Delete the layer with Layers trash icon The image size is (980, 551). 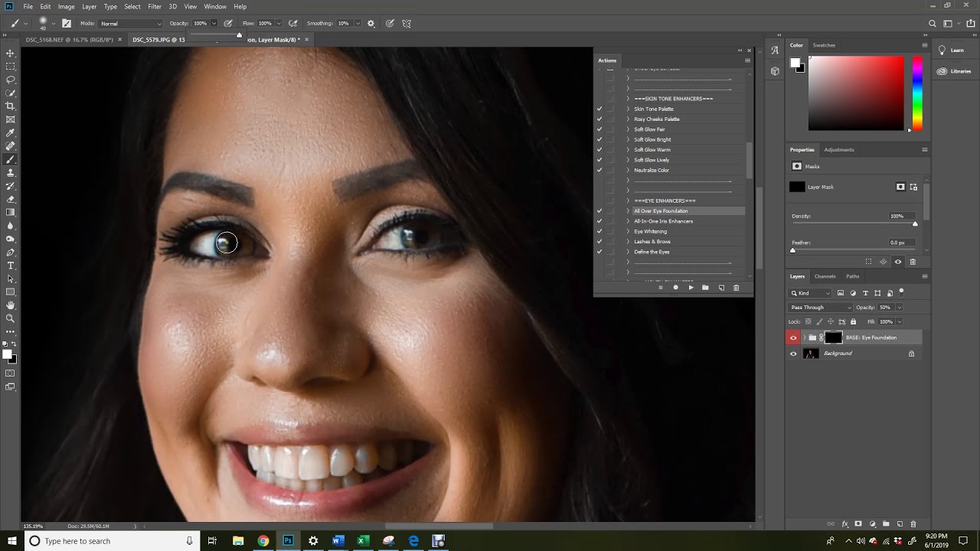[x=913, y=524]
